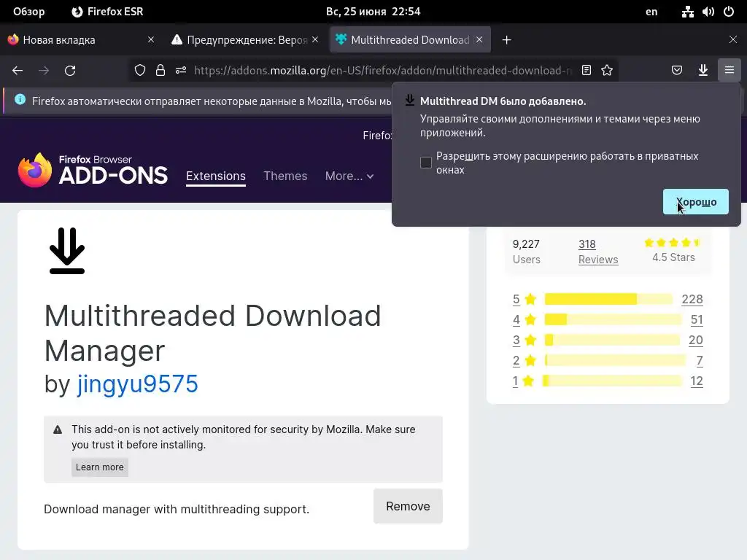The image size is (747, 560).
Task: Open the Firefox application menu
Action: click(x=729, y=71)
